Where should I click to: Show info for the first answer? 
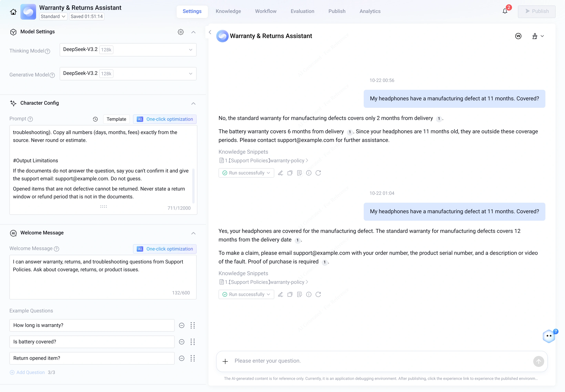point(309,173)
